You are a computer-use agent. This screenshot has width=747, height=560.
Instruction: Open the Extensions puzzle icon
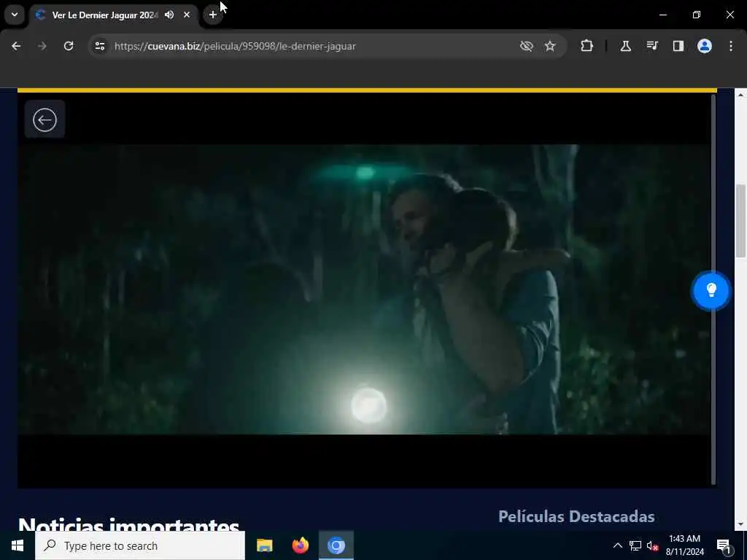587,46
